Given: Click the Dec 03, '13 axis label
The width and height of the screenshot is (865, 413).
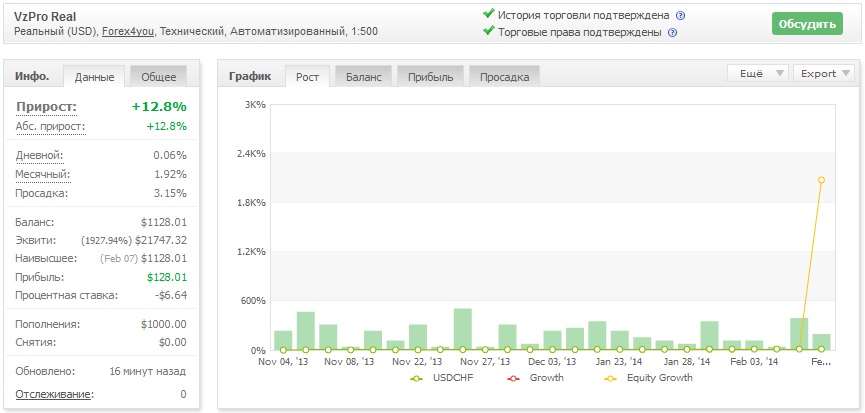Looking at the screenshot, I should pos(552,362).
